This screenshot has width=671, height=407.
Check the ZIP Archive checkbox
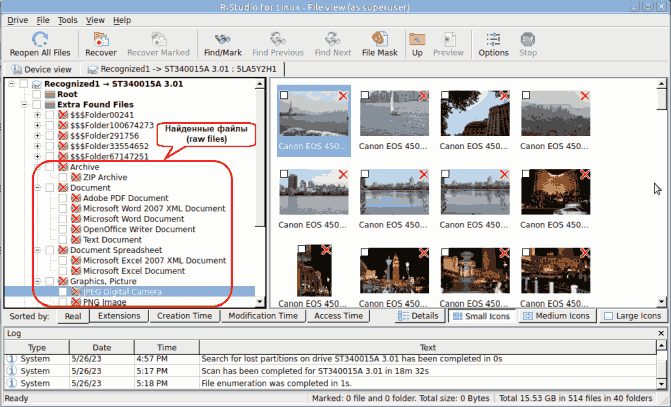pos(63,177)
